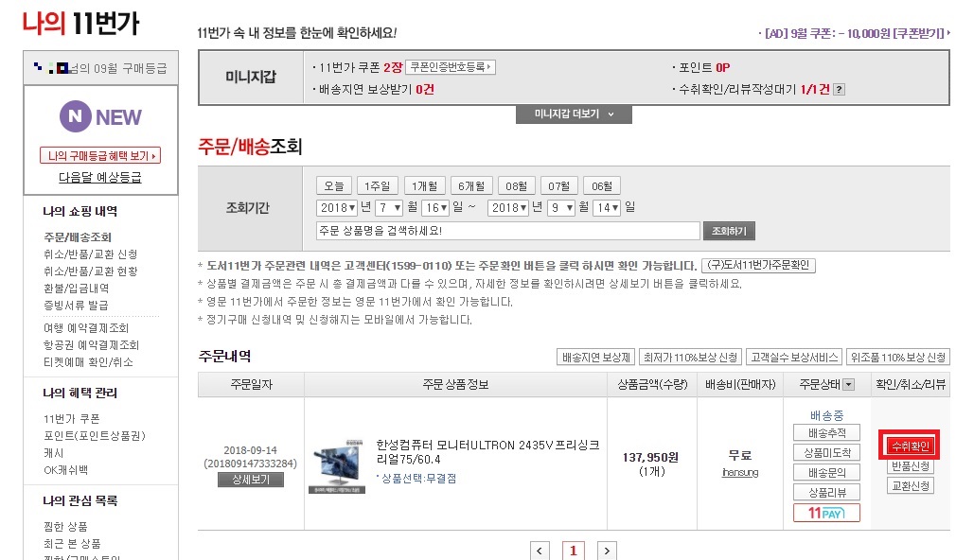Open the end day dropdown showing 14

pyautogui.click(x=608, y=208)
